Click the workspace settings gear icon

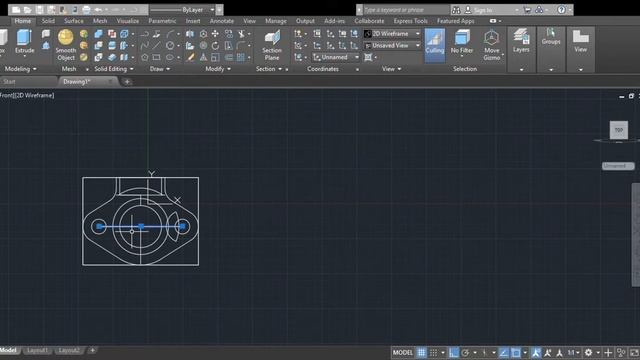pyautogui.click(x=588, y=352)
